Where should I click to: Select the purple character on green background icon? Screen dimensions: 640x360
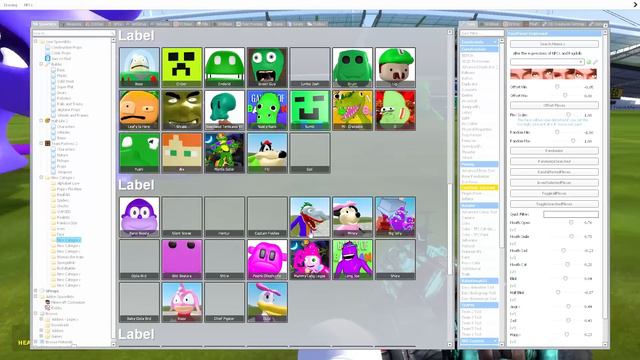[x=352, y=260]
